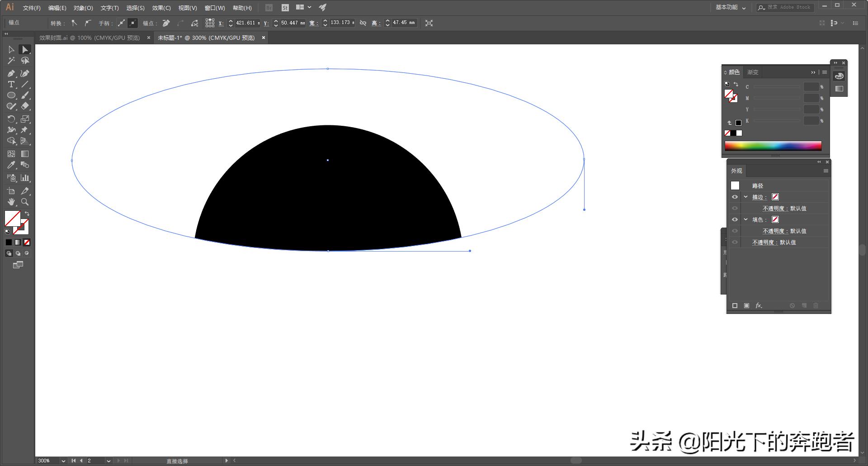The height and width of the screenshot is (466, 868).
Task: Select the Mesh tool
Action: (x=11, y=154)
